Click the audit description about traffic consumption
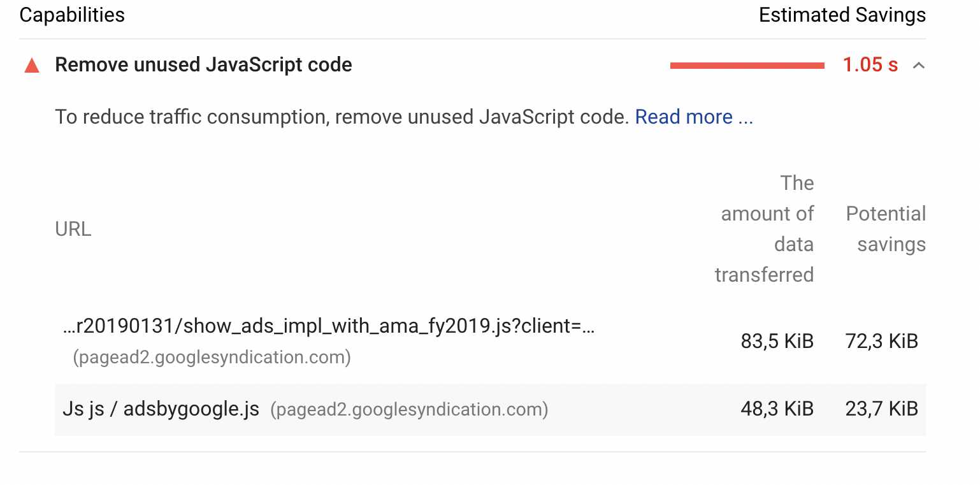This screenshot has width=980, height=485. (x=342, y=117)
